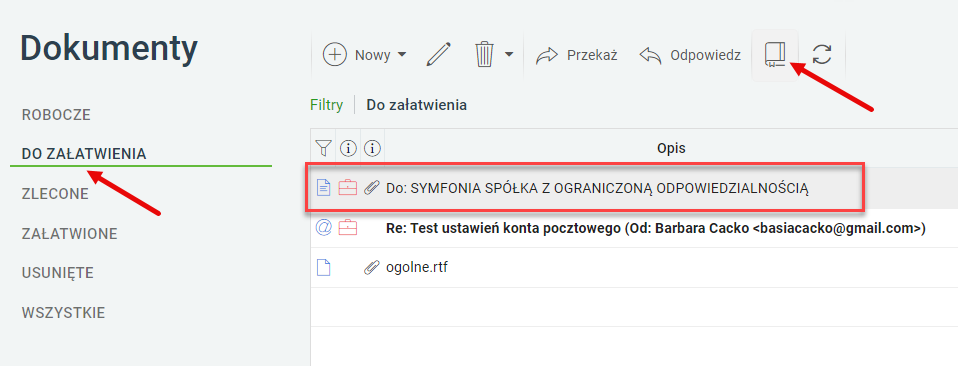The width and height of the screenshot is (958, 366).
Task: Click the second info column header icon
Action: tap(372, 148)
